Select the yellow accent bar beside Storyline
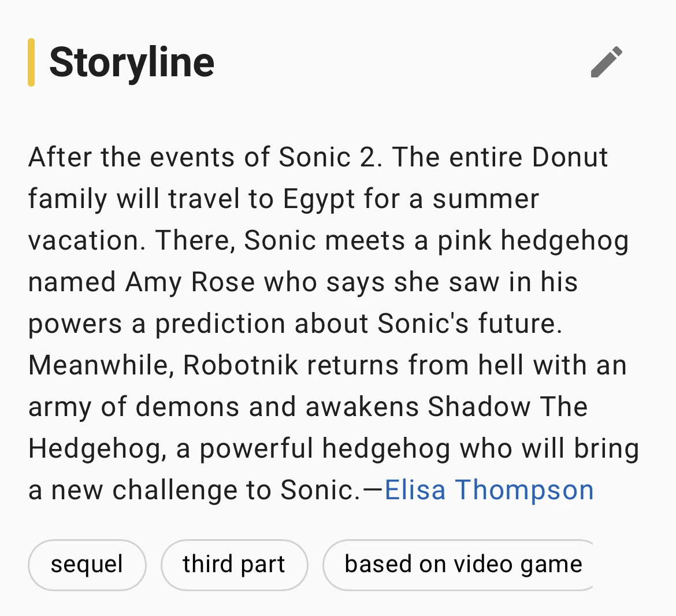 32,62
